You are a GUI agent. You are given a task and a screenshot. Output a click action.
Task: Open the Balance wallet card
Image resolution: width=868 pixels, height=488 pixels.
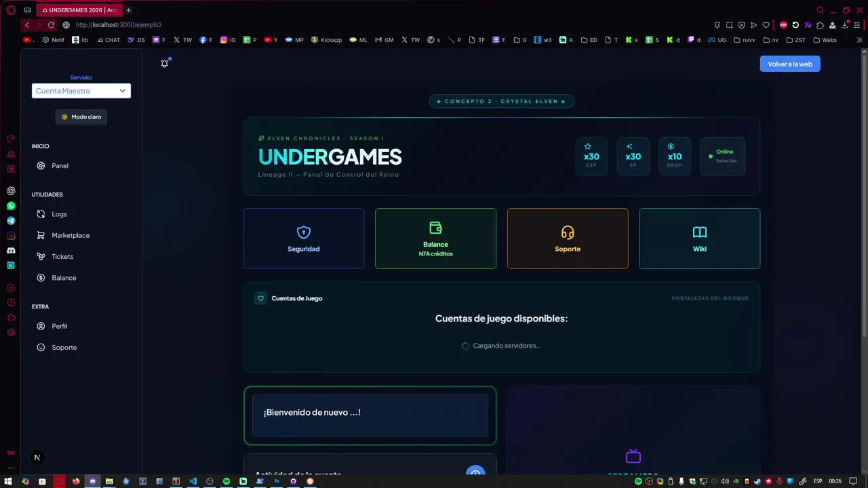coord(435,239)
